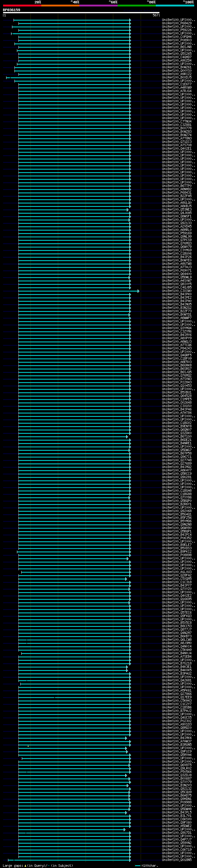Click the red 20% identity legend bar
Image resolution: width=197 pixels, height=868 pixels.
pos(22,6)
